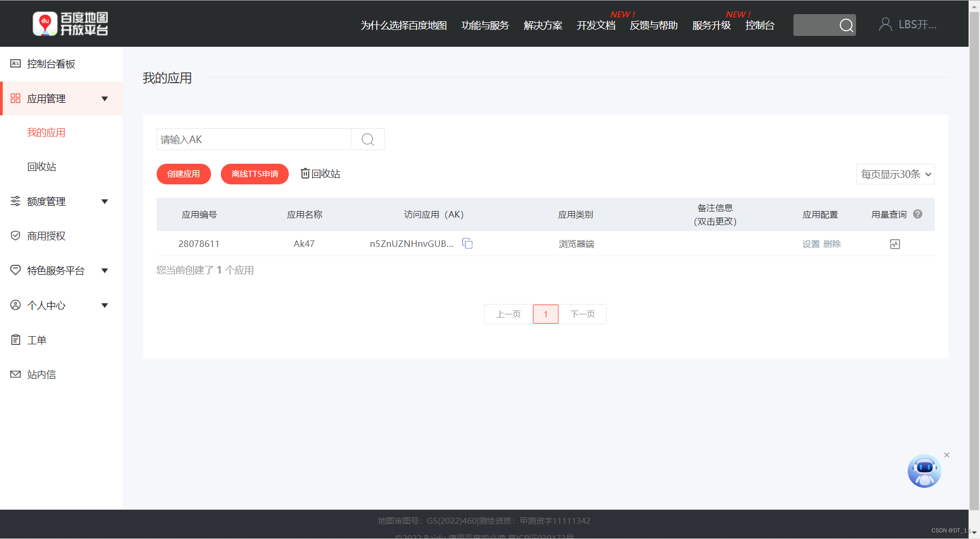Click the 备注信息 column header
Image resolution: width=980 pixels, height=539 pixels.
coord(715,214)
